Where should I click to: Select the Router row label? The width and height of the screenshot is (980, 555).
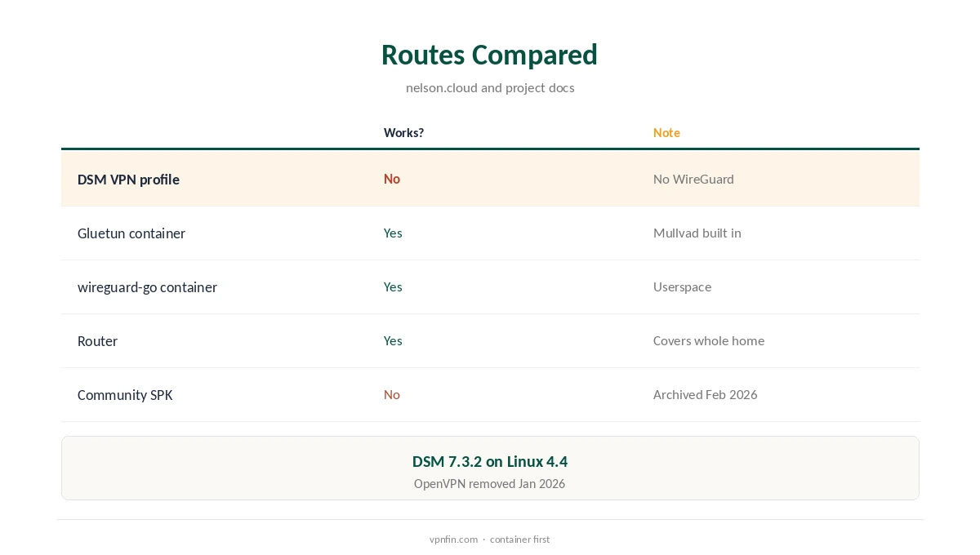coord(97,341)
